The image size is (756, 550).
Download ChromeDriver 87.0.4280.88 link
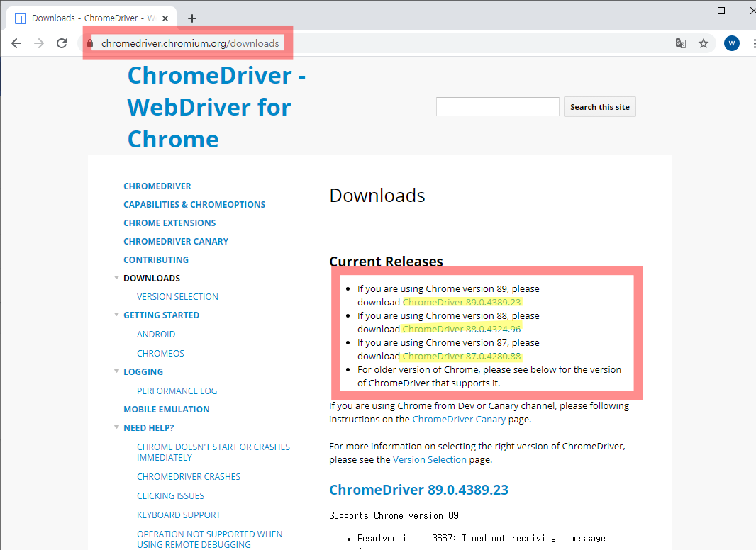click(462, 357)
